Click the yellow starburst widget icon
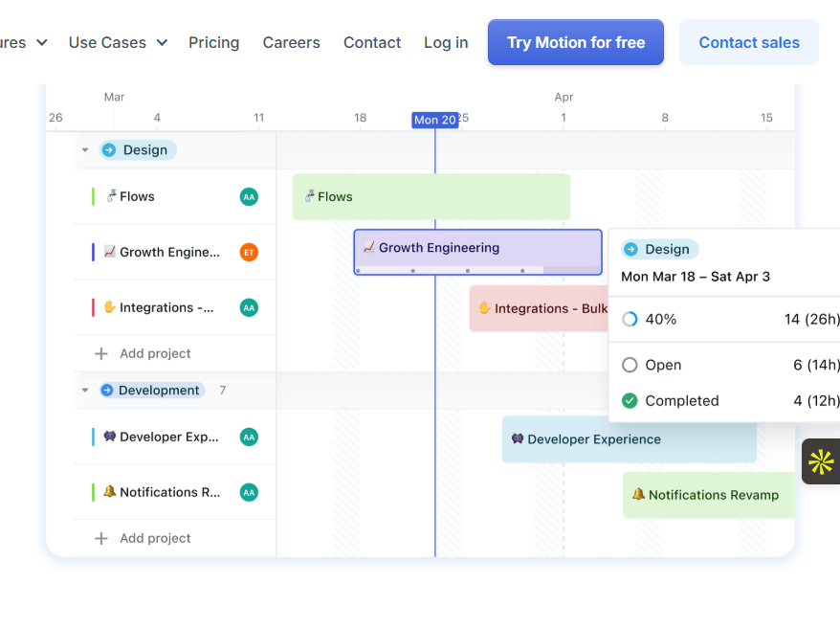 821,461
